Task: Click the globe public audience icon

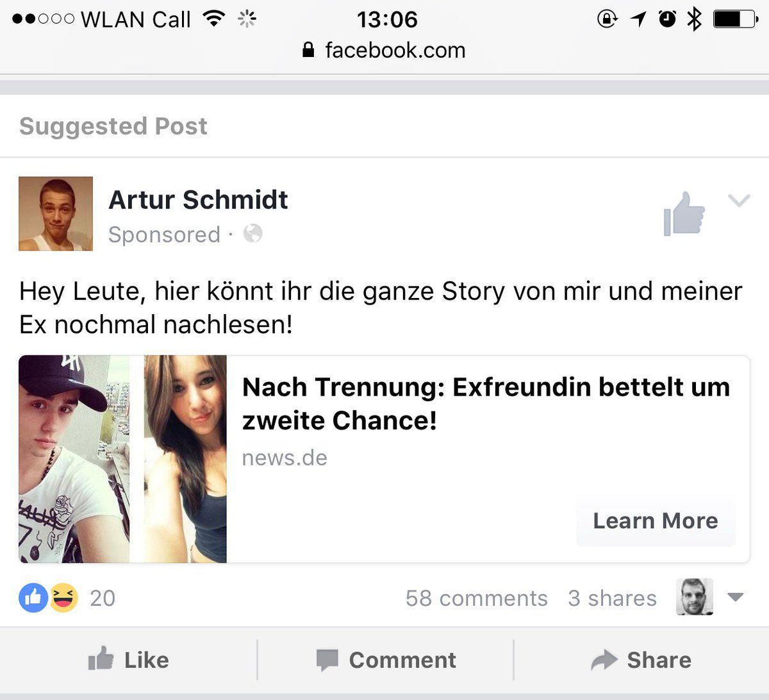Action: [252, 233]
